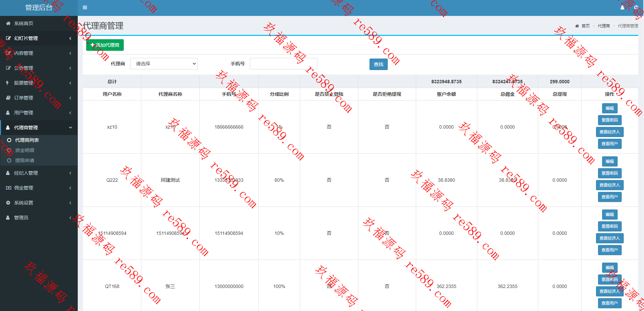The width and height of the screenshot is (644, 311).
Task: Click 编辑 for user Q222
Action: pos(610,161)
